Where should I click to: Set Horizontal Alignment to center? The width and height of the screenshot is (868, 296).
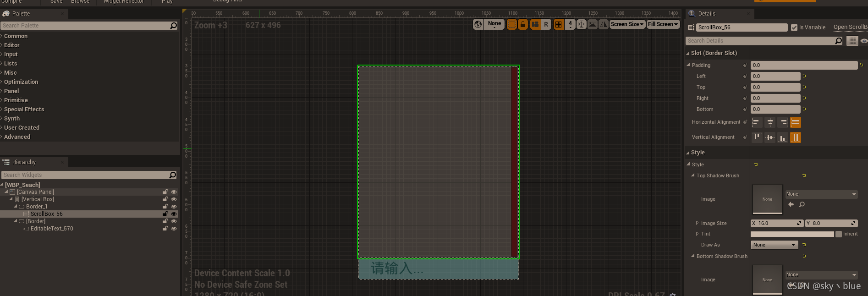point(770,122)
